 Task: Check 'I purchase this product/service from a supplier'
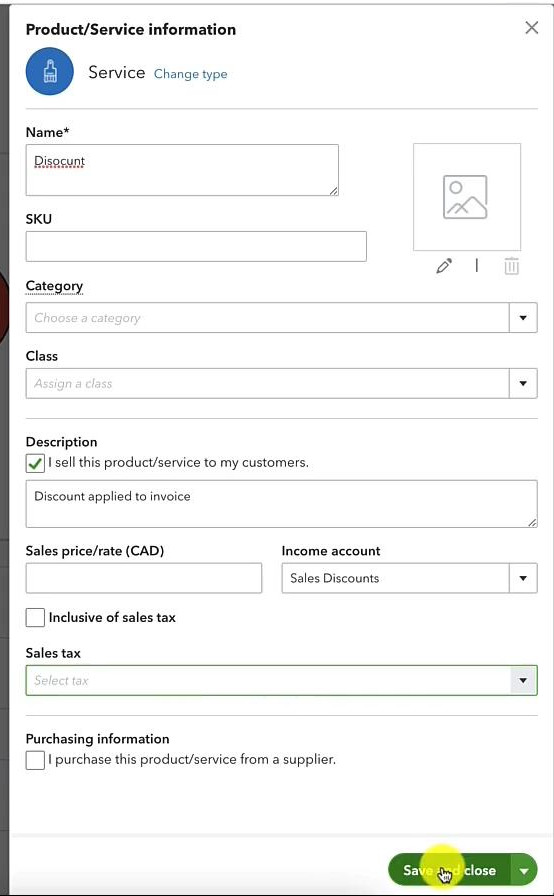pyautogui.click(x=35, y=760)
